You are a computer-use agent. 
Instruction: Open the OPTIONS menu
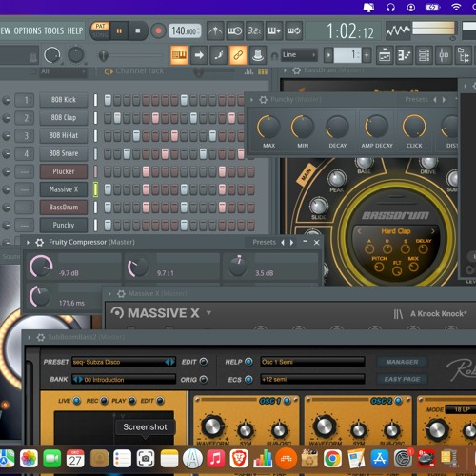pyautogui.click(x=28, y=31)
